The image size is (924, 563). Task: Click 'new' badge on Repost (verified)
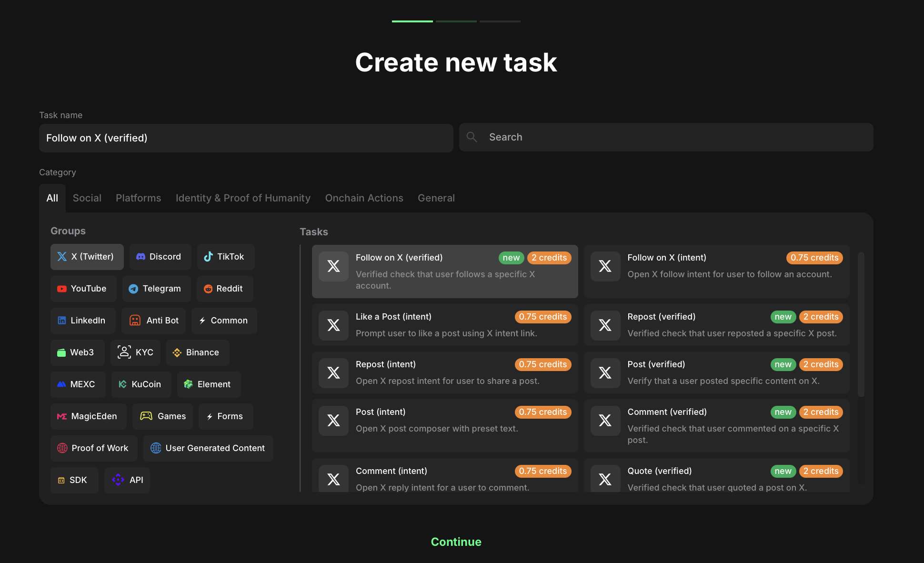(783, 317)
